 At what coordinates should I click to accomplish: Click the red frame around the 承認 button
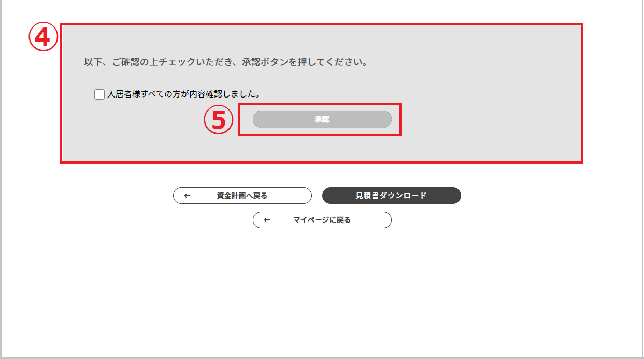(320, 104)
